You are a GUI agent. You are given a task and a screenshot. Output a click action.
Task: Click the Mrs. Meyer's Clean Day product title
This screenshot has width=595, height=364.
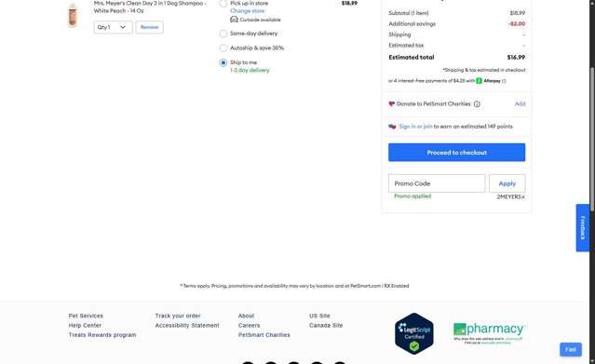(x=150, y=7)
